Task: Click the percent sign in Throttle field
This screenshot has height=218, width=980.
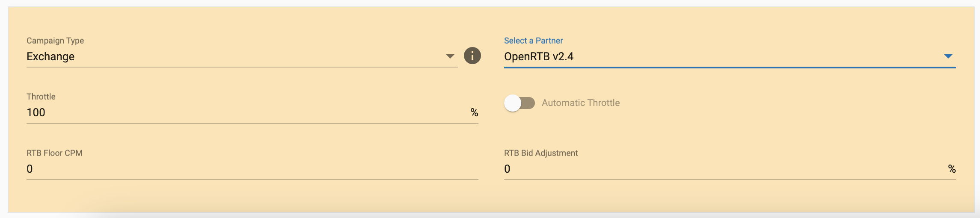Action: point(474,112)
